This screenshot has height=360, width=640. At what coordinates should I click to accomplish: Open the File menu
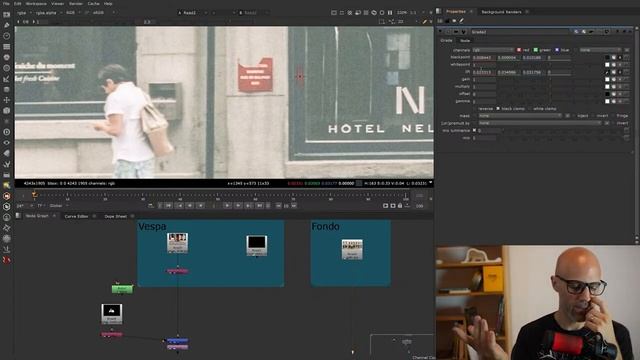click(6, 4)
